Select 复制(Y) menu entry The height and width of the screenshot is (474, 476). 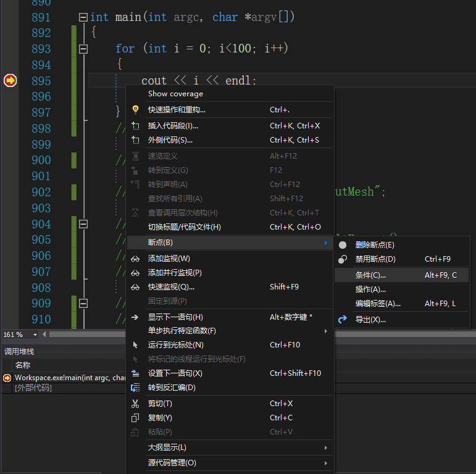tap(230, 418)
